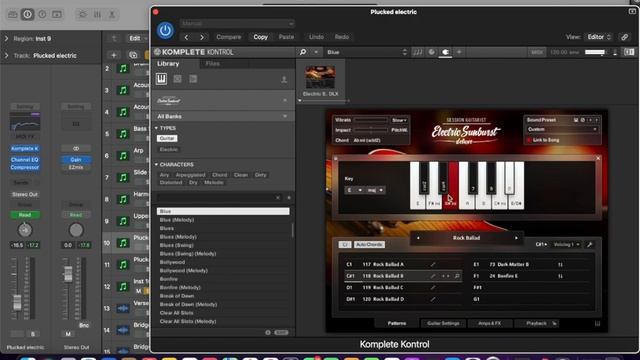The width and height of the screenshot is (640, 360).
Task: Click the highlighted plug-in view icon in header
Action: click(x=445, y=52)
